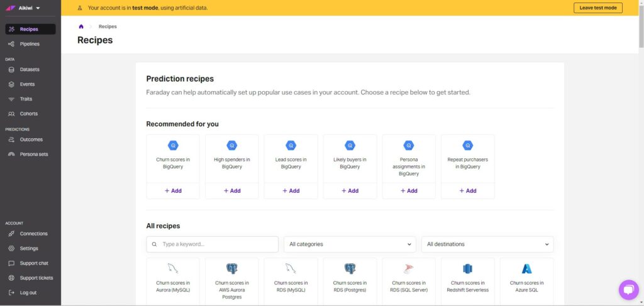The width and height of the screenshot is (644, 306).
Task: Click the BigQuery icon for Churn scores
Action: pyautogui.click(x=173, y=145)
